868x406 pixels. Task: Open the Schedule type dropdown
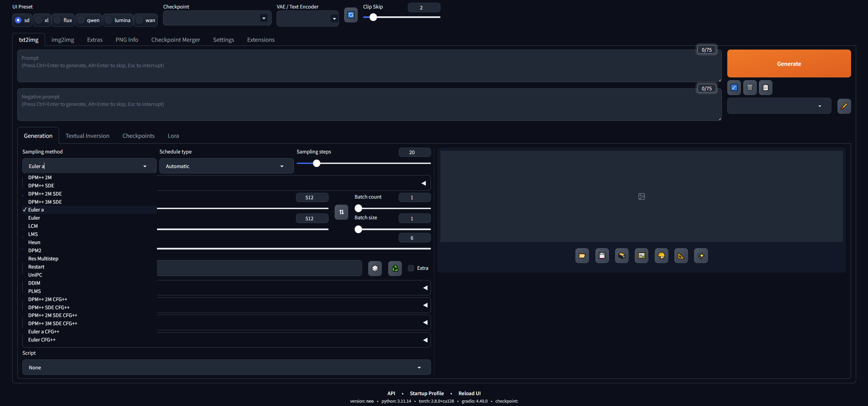tap(226, 166)
